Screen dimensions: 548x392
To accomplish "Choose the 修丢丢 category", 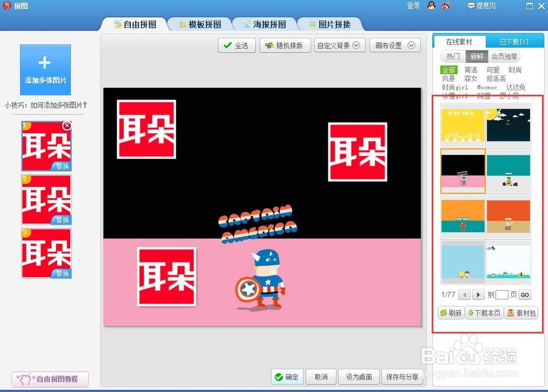I will coord(496,79).
